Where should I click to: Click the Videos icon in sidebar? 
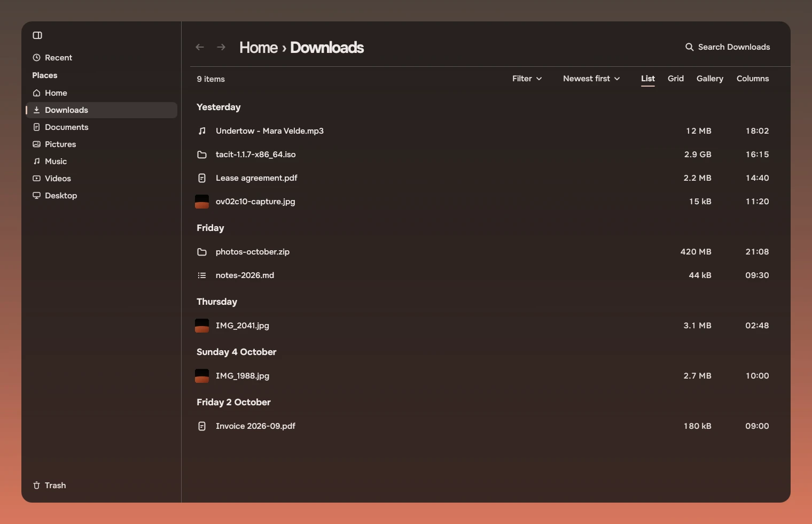[36, 179]
